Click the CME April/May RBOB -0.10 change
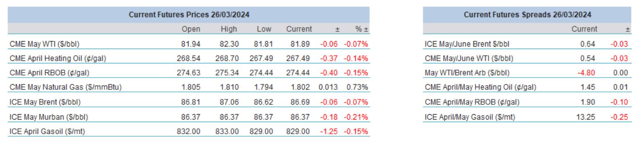This screenshot has width=644, height=151. (x=621, y=102)
